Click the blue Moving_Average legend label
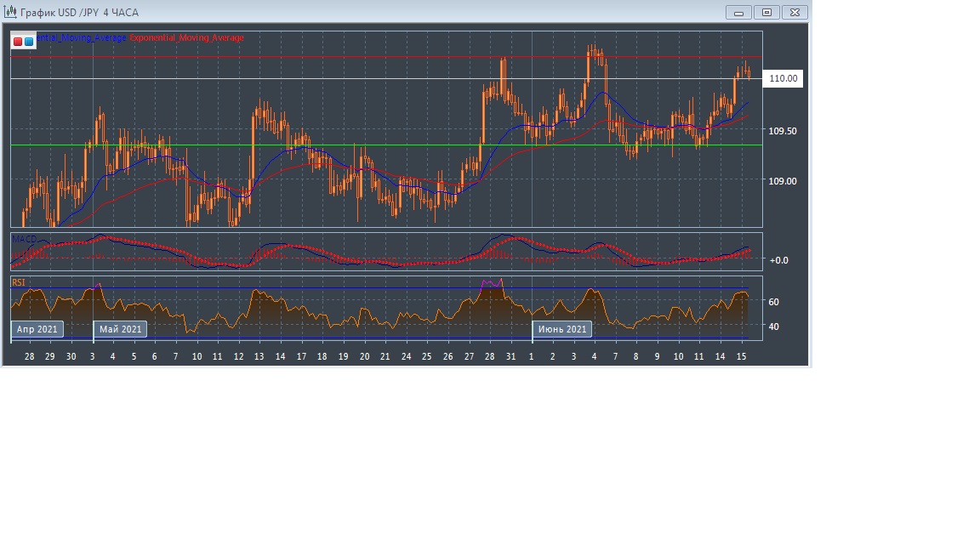 82,38
